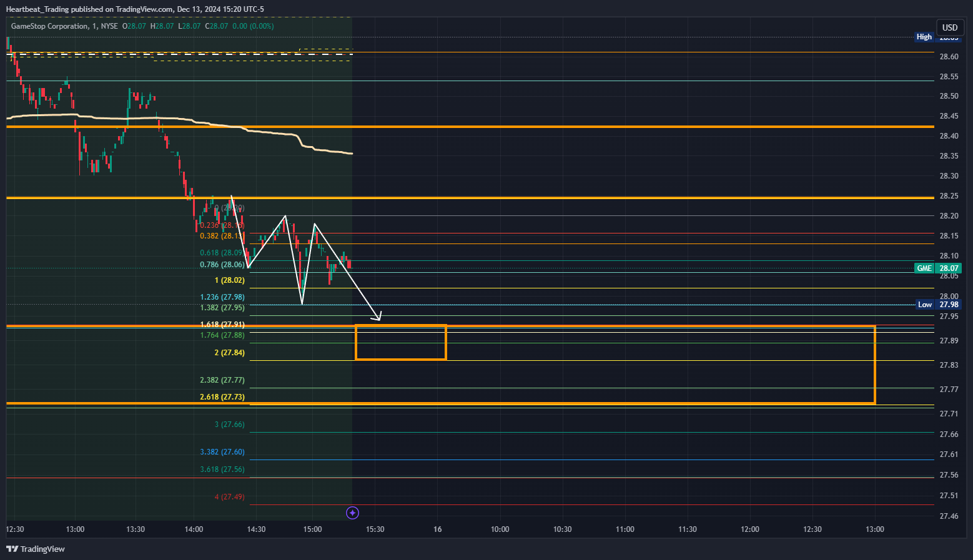Click 13:30 on the time axis

point(136,529)
